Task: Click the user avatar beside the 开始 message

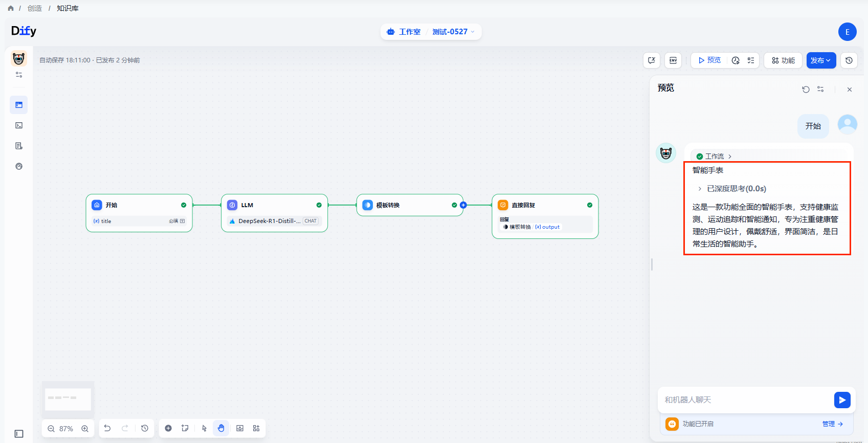Action: click(x=847, y=124)
